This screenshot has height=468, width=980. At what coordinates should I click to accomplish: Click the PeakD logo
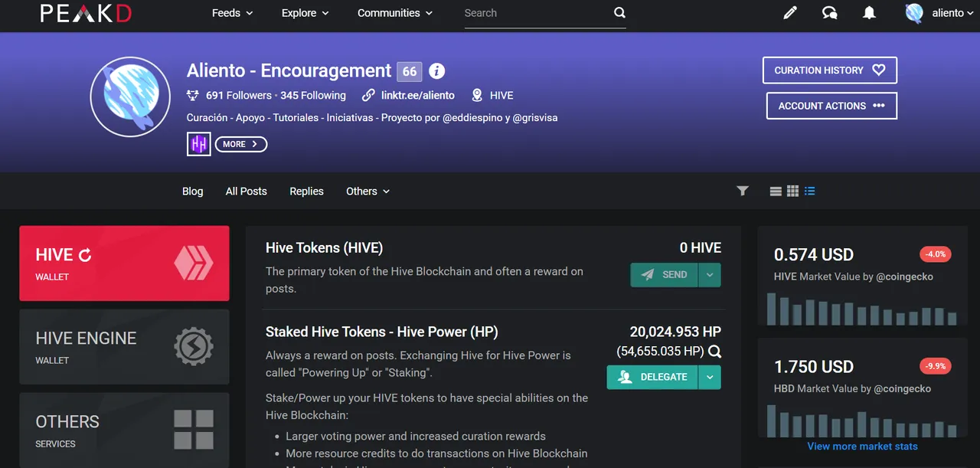pos(86,13)
